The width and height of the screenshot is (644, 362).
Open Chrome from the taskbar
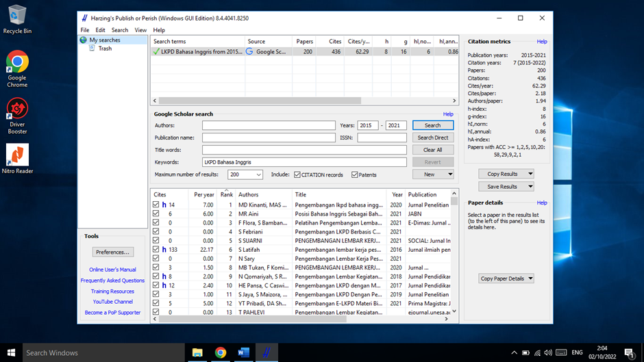pyautogui.click(x=221, y=352)
